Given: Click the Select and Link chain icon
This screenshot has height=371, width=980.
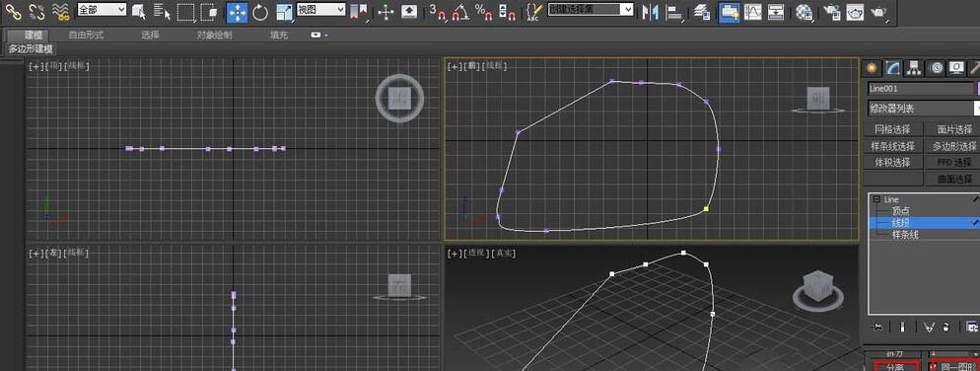Looking at the screenshot, I should [14, 11].
